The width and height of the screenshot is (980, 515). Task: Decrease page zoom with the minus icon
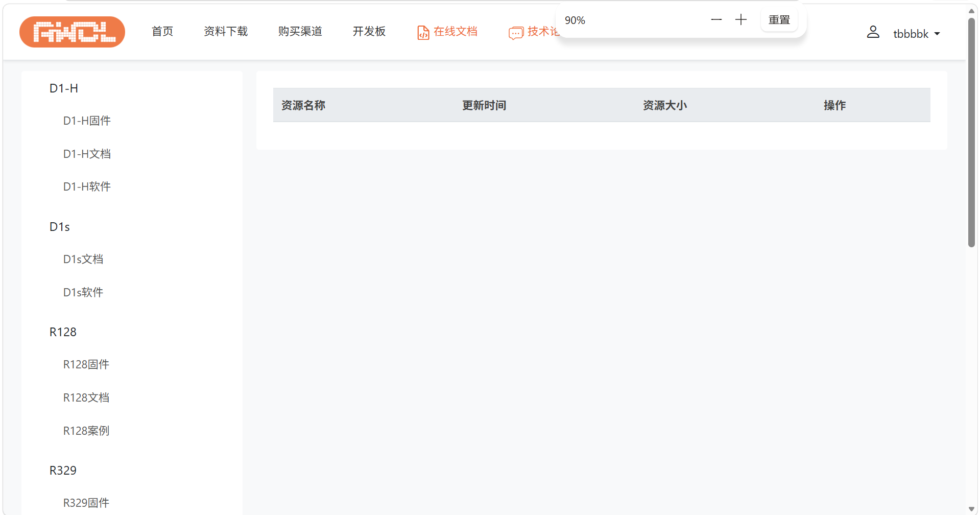pyautogui.click(x=716, y=19)
